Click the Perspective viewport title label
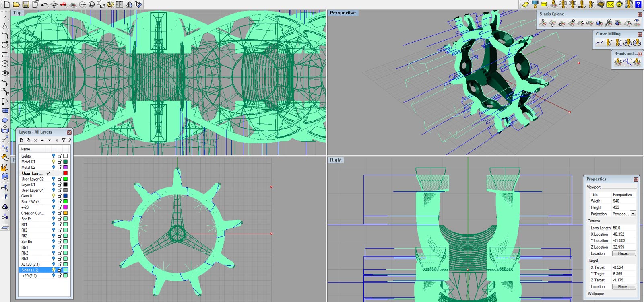This screenshot has width=644, height=302. (343, 13)
